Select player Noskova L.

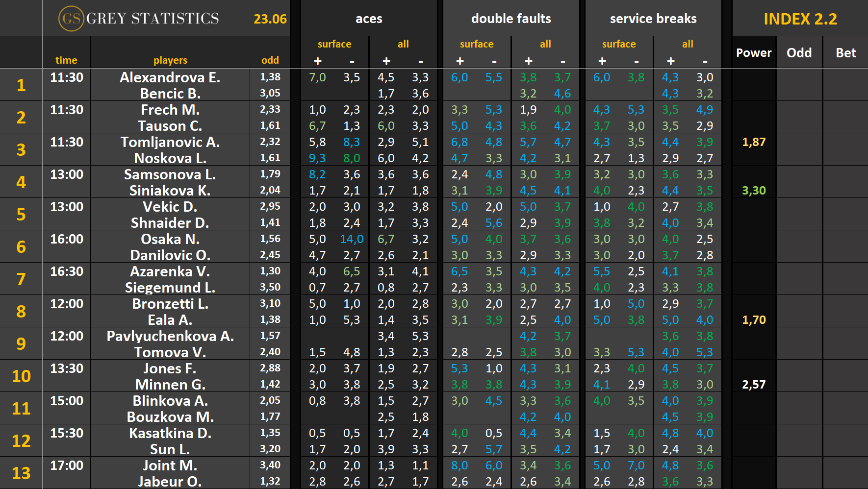coord(170,158)
